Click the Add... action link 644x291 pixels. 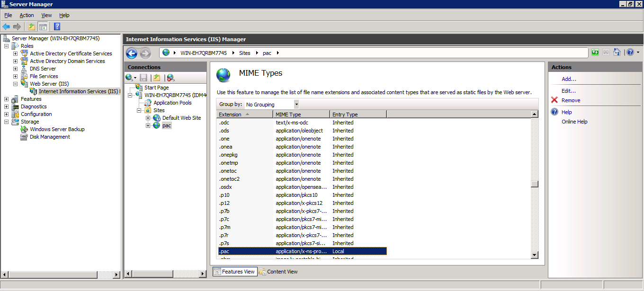[x=569, y=79]
